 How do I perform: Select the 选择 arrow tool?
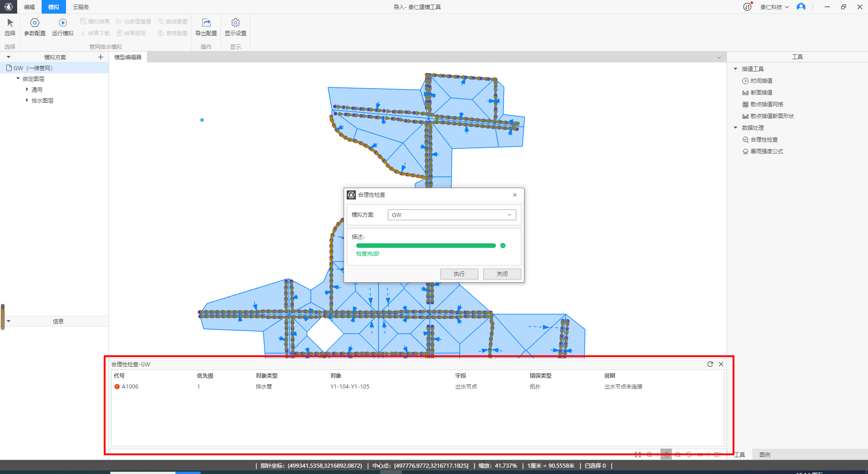pos(10,27)
